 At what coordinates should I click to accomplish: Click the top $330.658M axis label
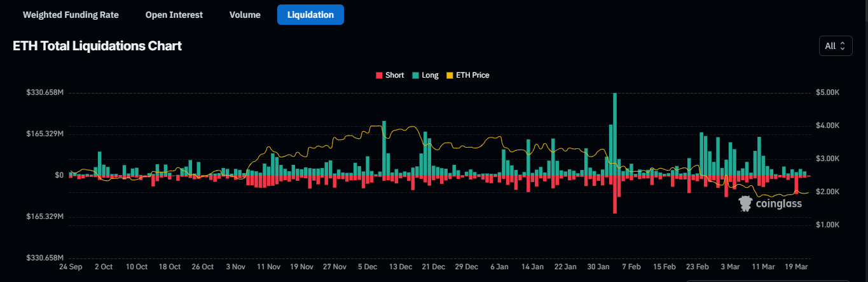tap(45, 92)
